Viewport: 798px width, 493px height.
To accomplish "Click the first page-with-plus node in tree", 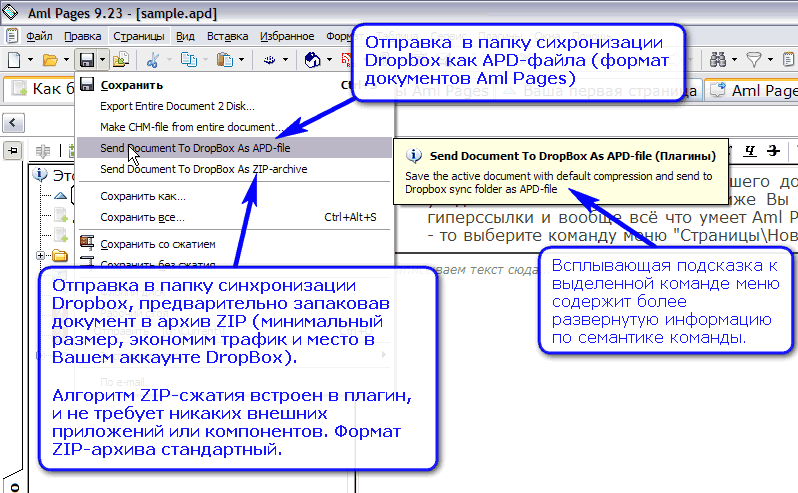I will (x=61, y=215).
